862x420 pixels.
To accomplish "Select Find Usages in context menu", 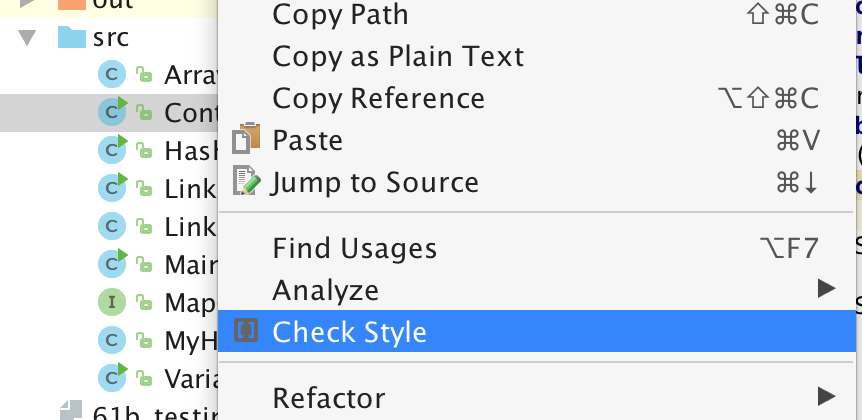I will 354,247.
